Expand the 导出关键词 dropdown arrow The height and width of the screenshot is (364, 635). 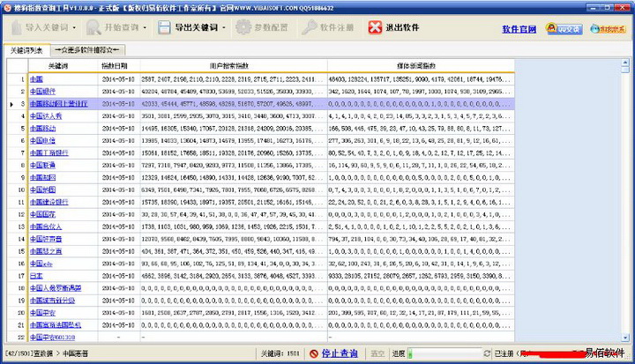(223, 28)
